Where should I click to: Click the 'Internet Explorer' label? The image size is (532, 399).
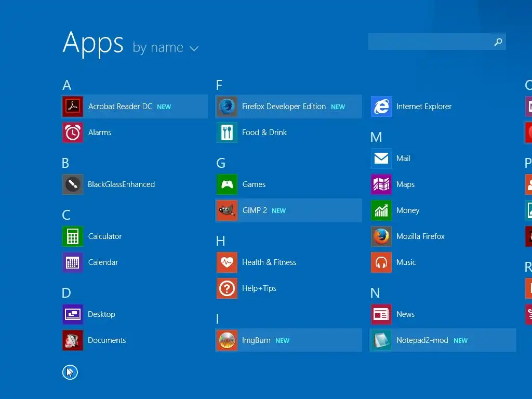tap(424, 107)
